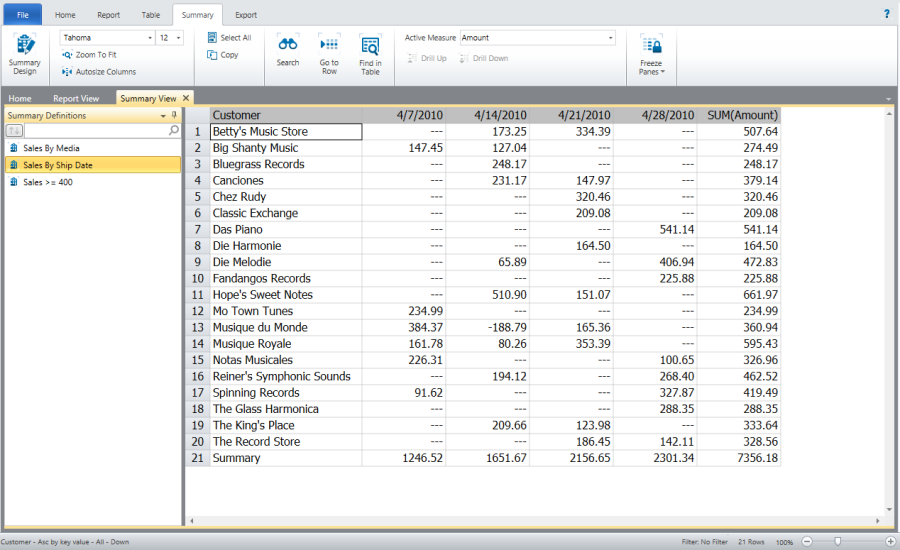Click the zoom slider handle
The width and height of the screenshot is (900, 550).
pos(838,541)
